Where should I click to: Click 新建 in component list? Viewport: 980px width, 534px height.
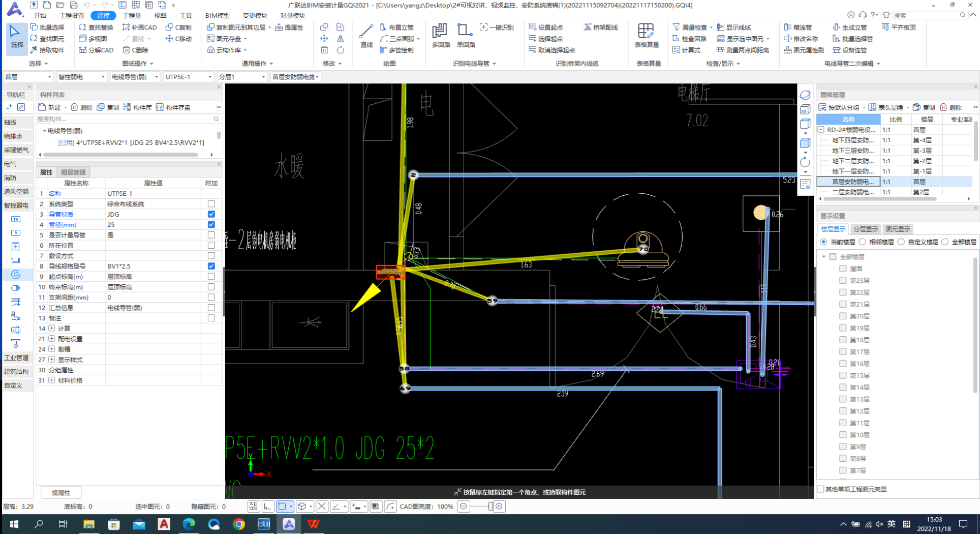coord(49,107)
